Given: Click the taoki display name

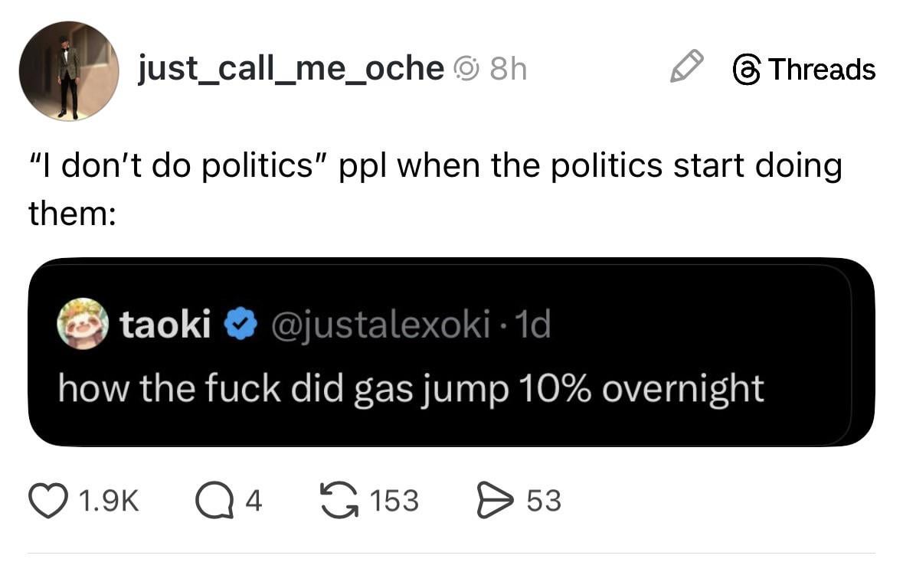Looking at the screenshot, I should coord(165,325).
